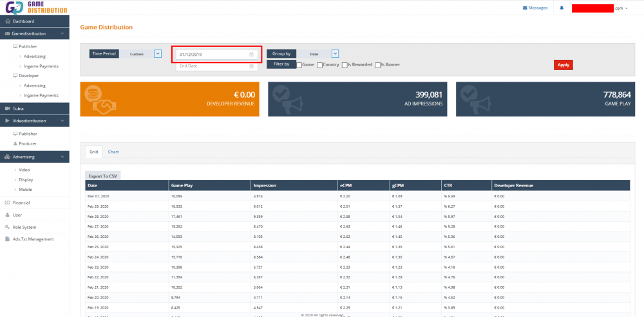The image size is (644, 317).
Task: Switch to the Chart tab
Action: tap(113, 152)
